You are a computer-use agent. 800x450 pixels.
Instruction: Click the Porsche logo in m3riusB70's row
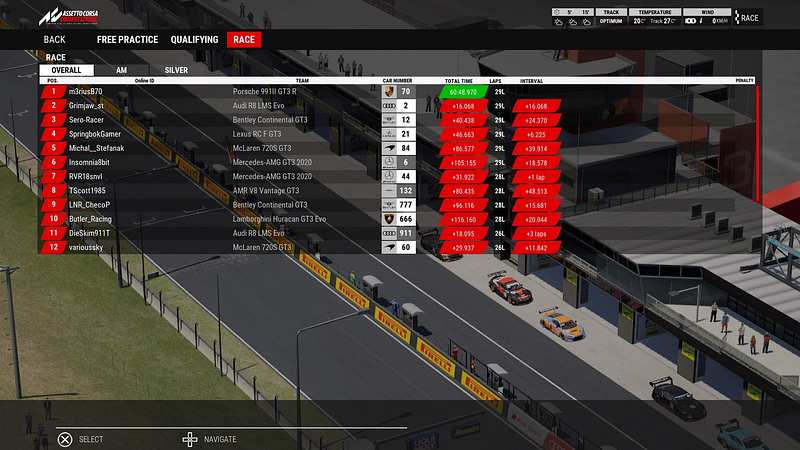[x=389, y=92]
